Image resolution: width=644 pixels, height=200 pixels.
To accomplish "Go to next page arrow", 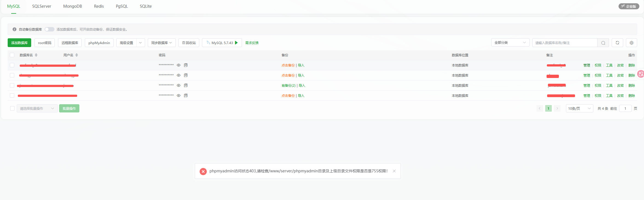I will pyautogui.click(x=557, y=108).
